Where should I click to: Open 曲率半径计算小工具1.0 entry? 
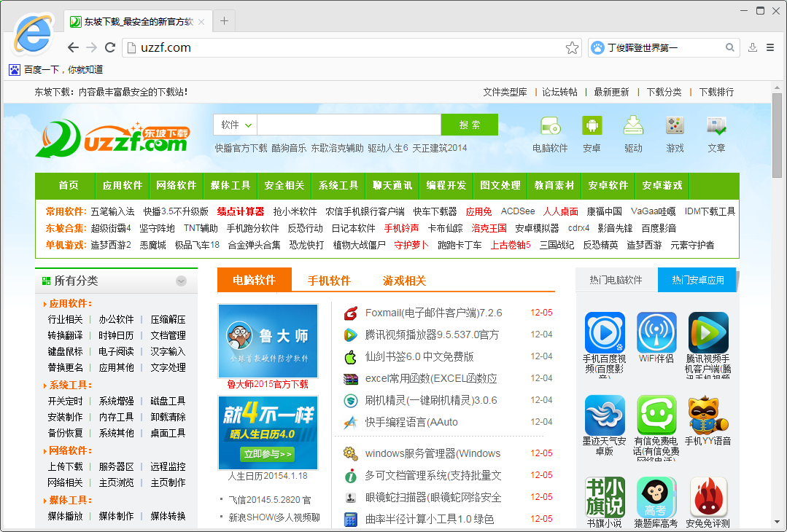tap(429, 519)
